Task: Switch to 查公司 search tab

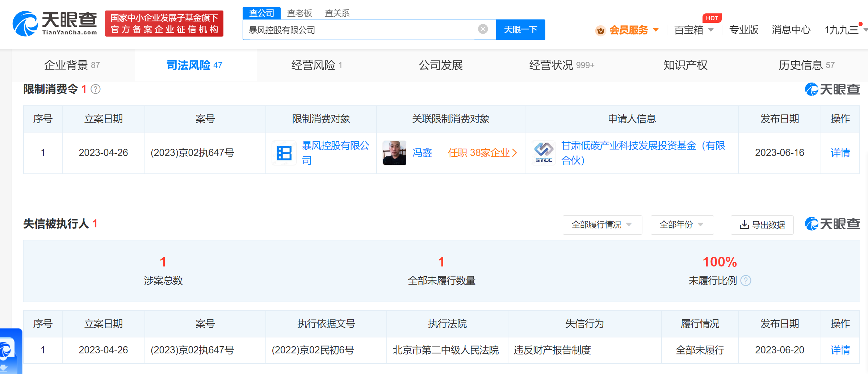Action: click(261, 13)
